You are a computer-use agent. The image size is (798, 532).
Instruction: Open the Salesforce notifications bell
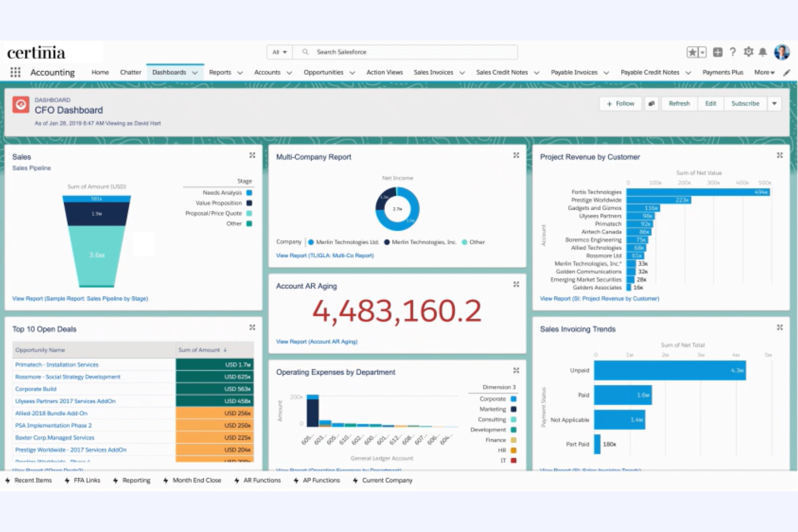coord(763,52)
